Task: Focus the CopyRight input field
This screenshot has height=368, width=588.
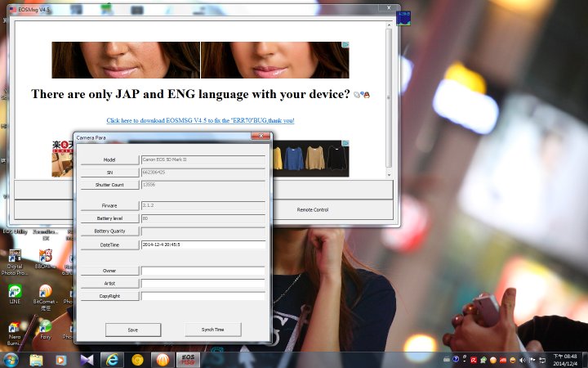Action: pos(203,296)
